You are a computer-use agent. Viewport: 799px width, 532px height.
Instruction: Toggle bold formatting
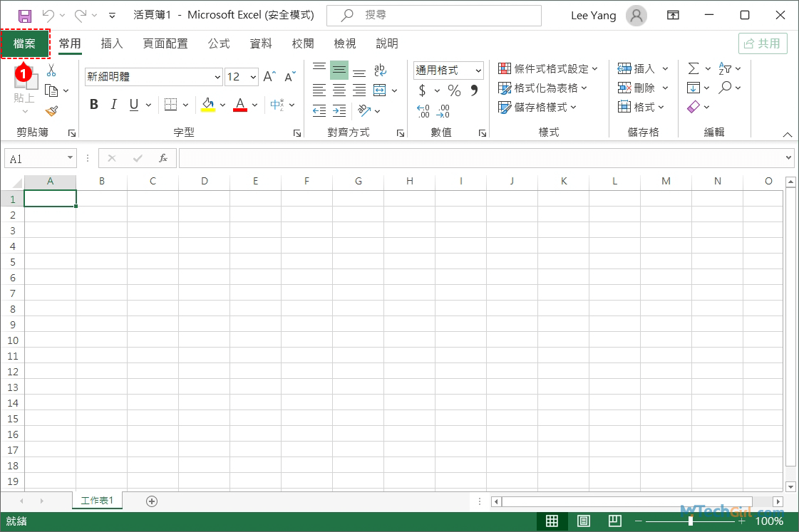[x=94, y=105]
